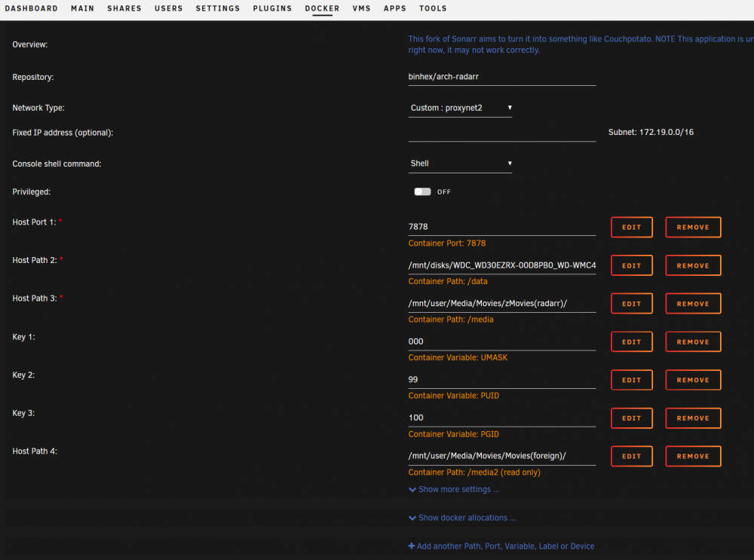
Task: Remove Host Path 4
Action: pyautogui.click(x=693, y=456)
